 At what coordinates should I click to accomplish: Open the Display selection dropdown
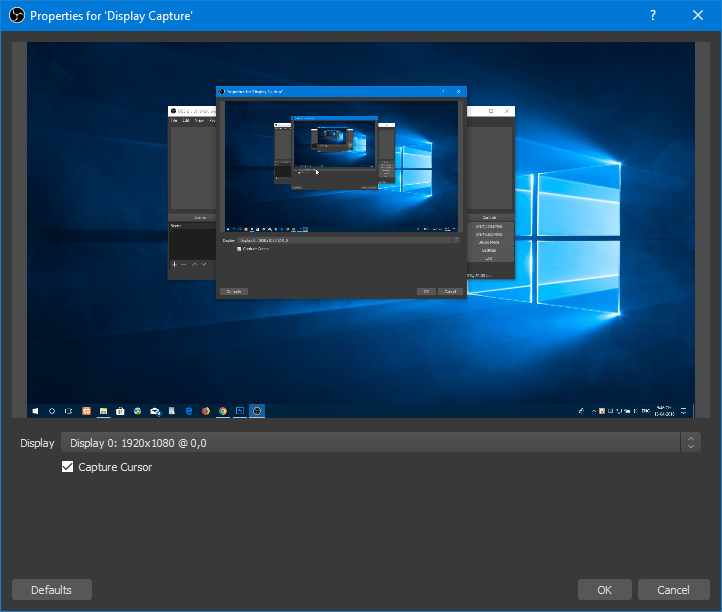tap(380, 442)
